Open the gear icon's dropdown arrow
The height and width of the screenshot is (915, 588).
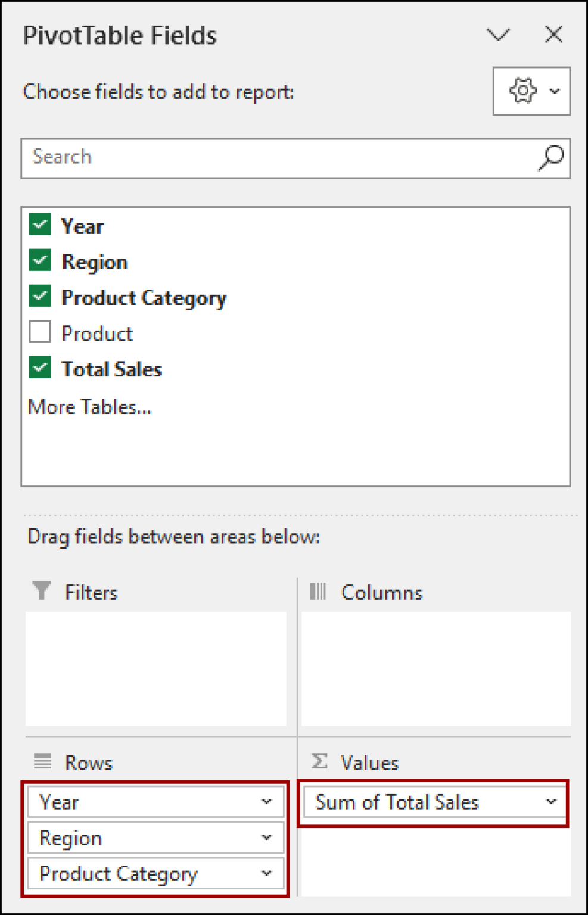coord(555,91)
